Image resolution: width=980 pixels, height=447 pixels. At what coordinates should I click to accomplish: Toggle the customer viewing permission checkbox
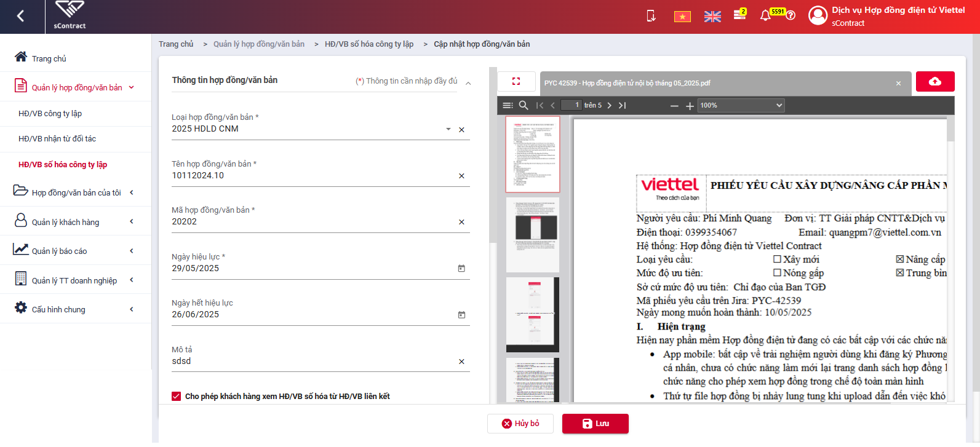point(177,396)
